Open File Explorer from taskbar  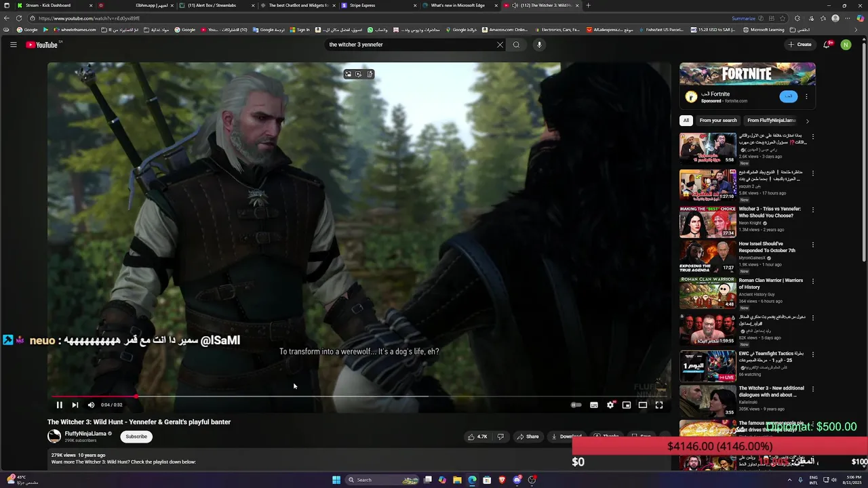coord(457,480)
